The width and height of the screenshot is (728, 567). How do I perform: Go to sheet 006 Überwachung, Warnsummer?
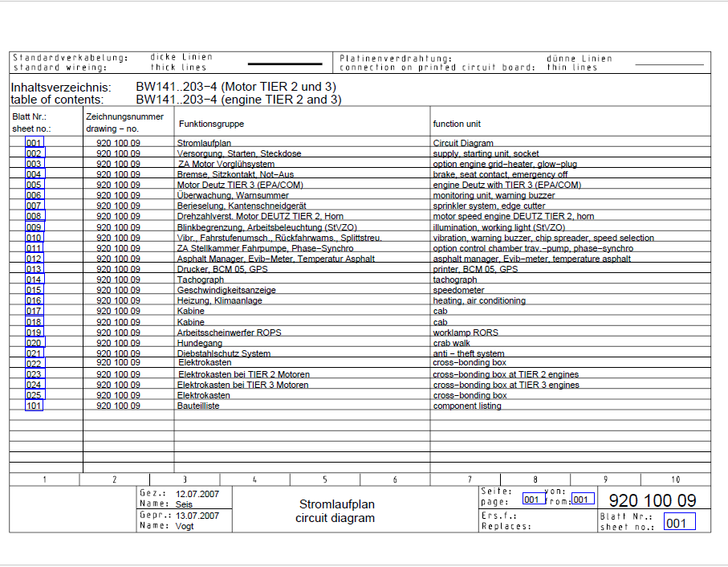35,195
